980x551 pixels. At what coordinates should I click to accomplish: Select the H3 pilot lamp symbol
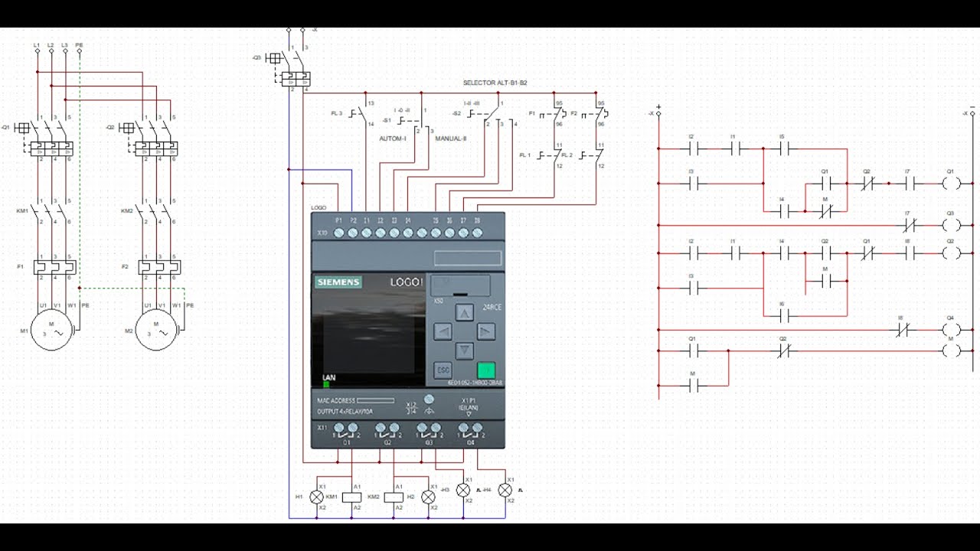click(x=463, y=490)
